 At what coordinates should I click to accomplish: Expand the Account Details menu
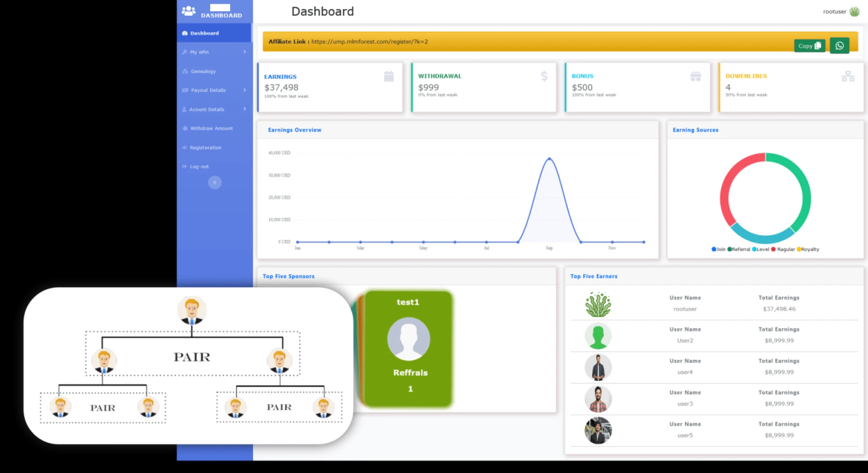point(207,109)
